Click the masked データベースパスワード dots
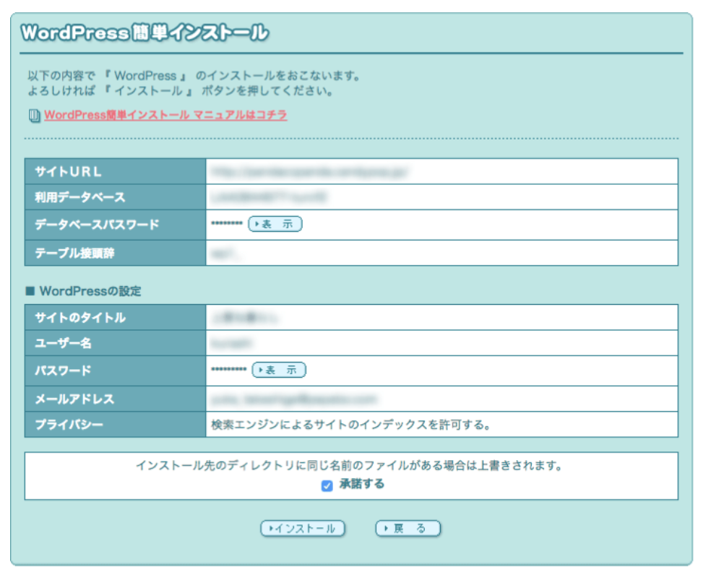This screenshot has height=588, width=724. pos(227,225)
